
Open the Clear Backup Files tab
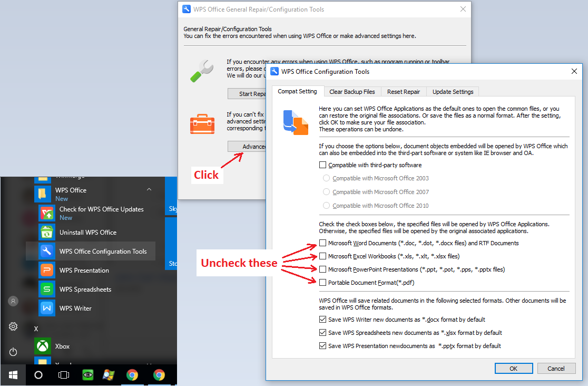click(x=352, y=92)
